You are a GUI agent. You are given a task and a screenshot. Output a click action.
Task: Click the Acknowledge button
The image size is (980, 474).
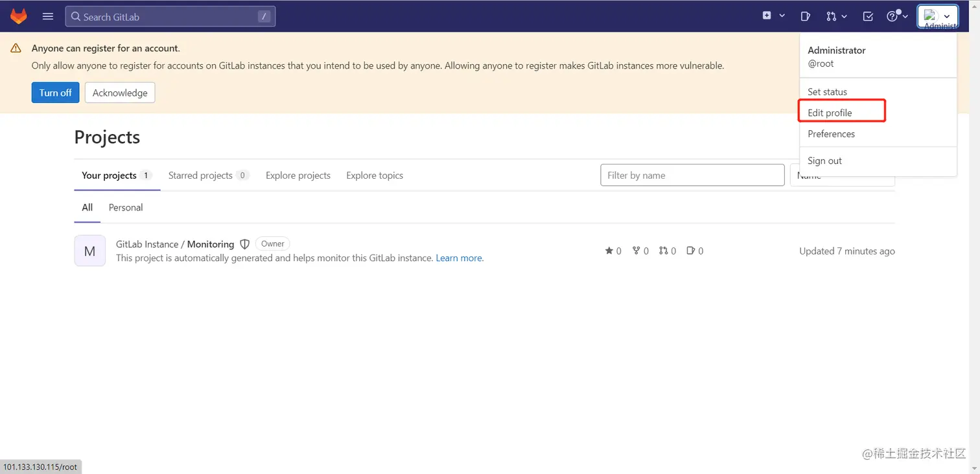pyautogui.click(x=120, y=93)
